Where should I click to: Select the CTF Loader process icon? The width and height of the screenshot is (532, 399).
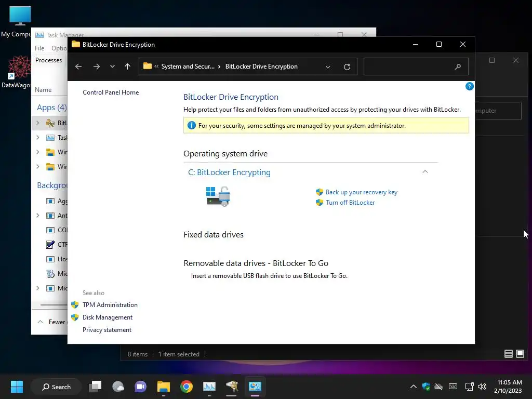pyautogui.click(x=50, y=244)
